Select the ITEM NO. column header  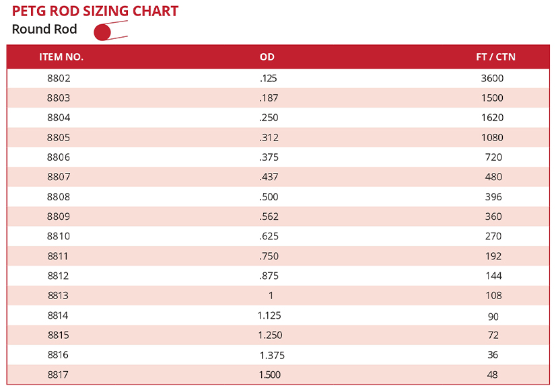(x=61, y=57)
